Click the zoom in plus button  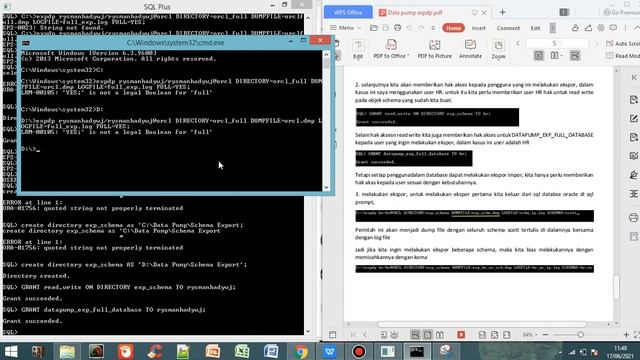[x=626, y=335]
